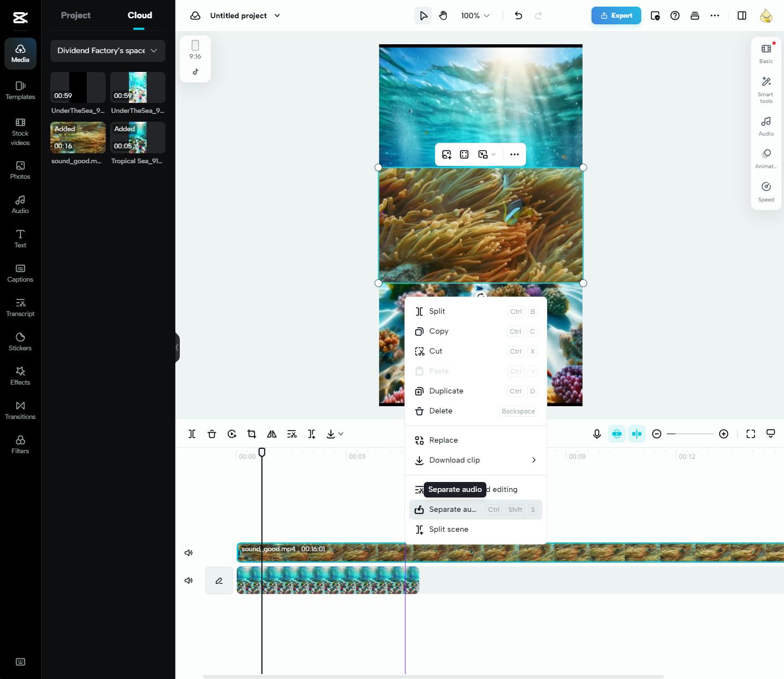Viewport: 784px width, 679px height.
Task: Choose Replace from context menu
Action: [476, 440]
